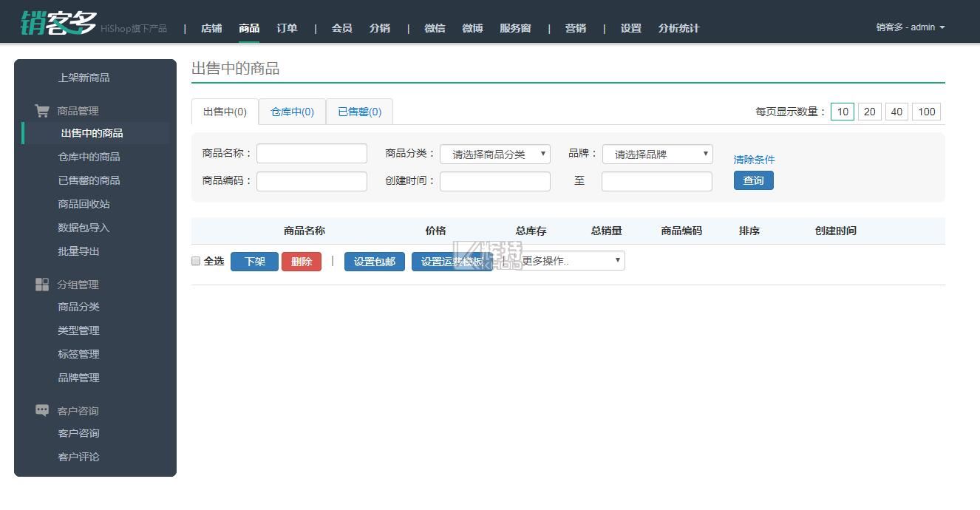Switch to the 已售罄(0) tab

(x=359, y=112)
